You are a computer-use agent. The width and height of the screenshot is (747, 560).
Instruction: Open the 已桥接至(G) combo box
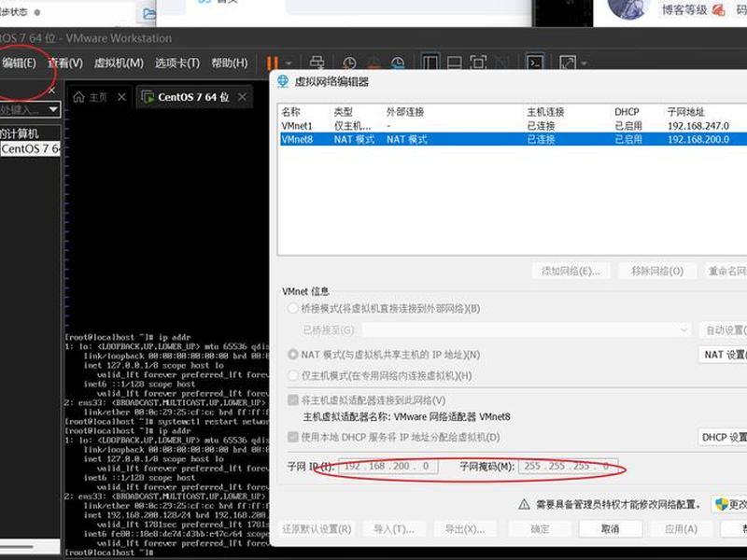[x=526, y=330]
